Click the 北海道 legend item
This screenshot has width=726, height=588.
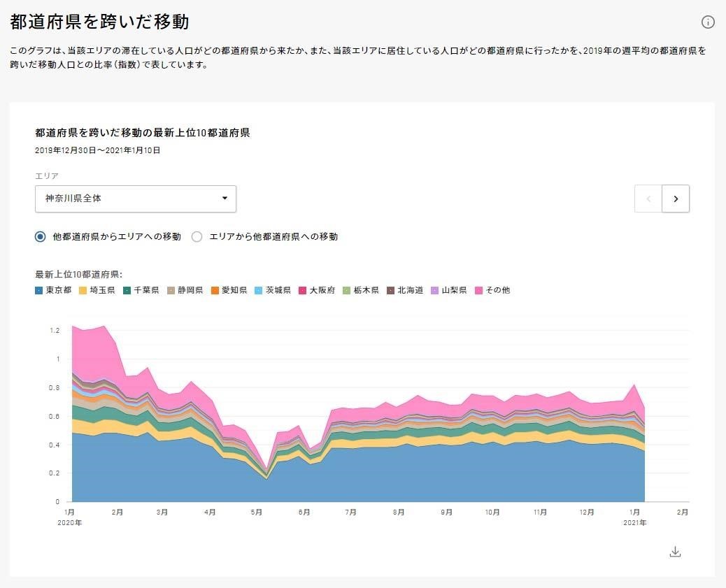[x=405, y=290]
